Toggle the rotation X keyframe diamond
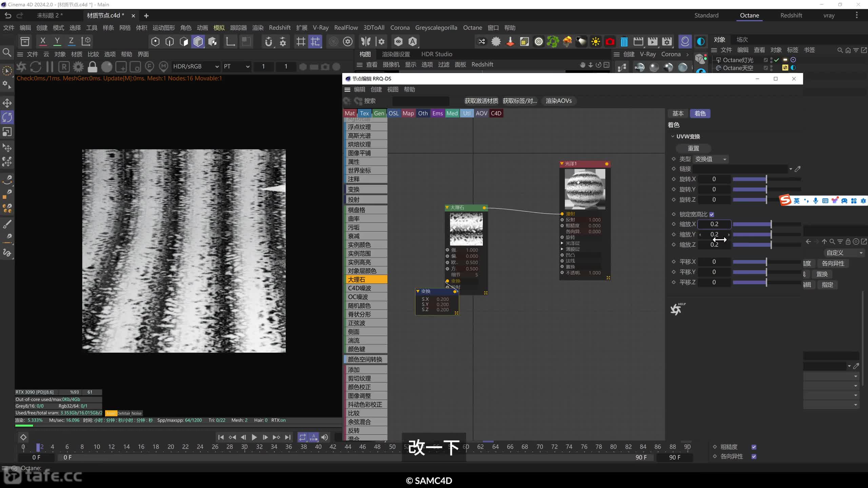 point(673,179)
